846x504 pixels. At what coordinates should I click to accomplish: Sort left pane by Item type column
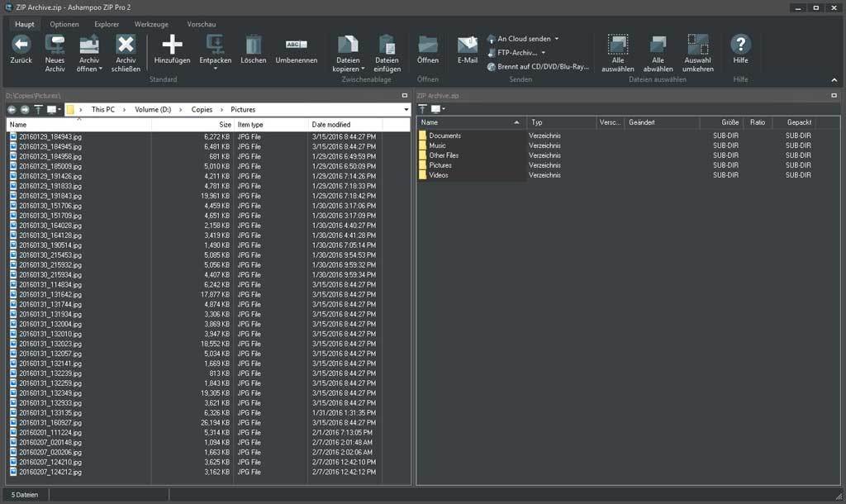270,125
